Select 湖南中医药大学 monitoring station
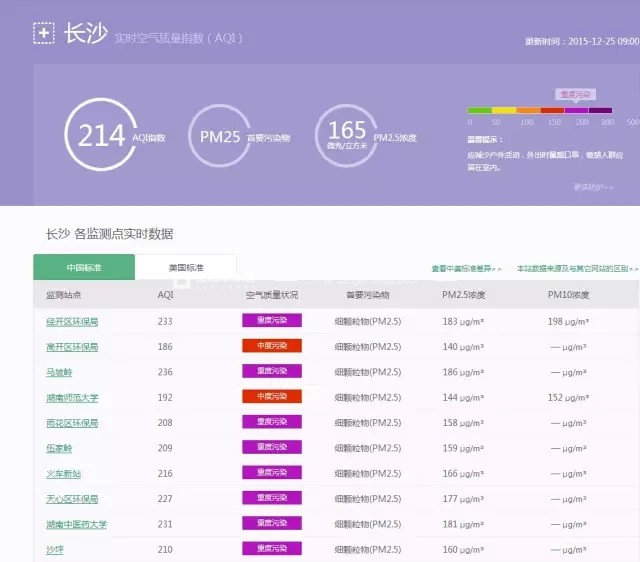This screenshot has width=640, height=562. point(76,524)
